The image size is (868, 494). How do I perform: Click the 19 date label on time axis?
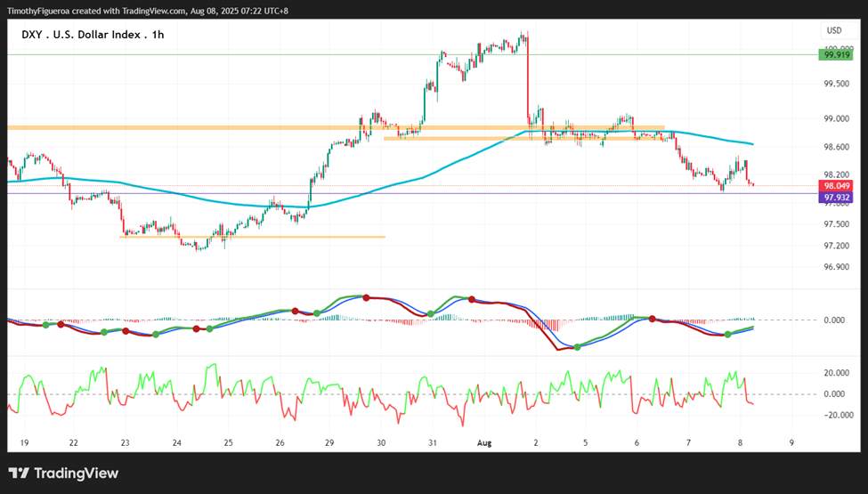point(24,443)
